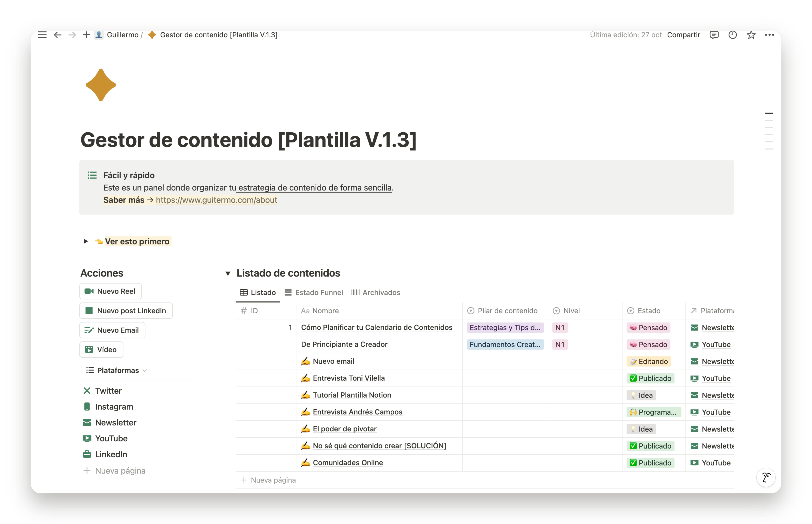Open the Twitter platform page
This screenshot has width=812, height=524.
tap(108, 391)
